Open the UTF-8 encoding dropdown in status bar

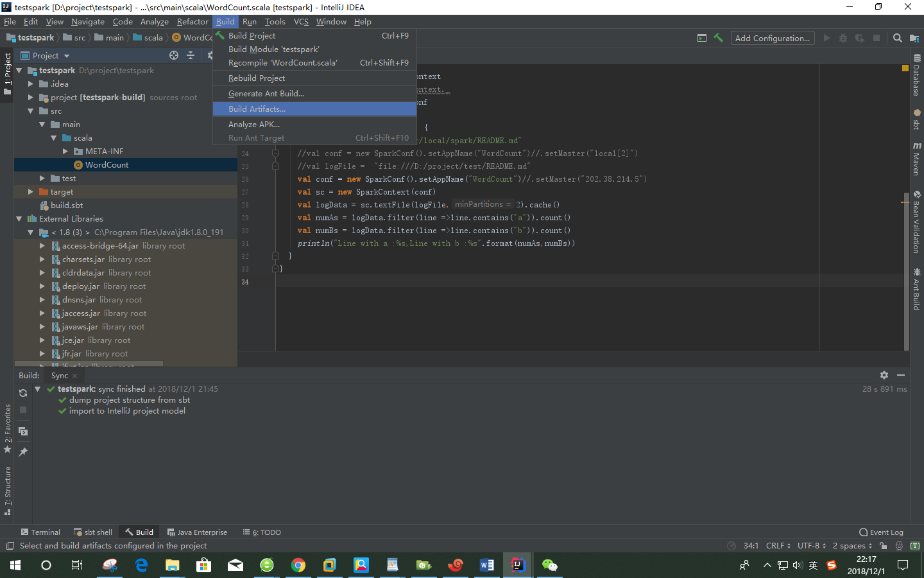tap(810, 545)
